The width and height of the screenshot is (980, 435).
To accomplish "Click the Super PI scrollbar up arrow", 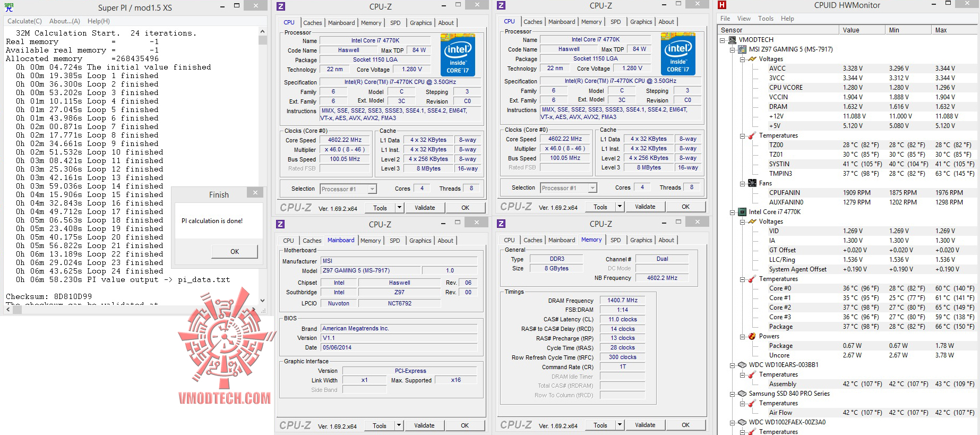I will coord(263,31).
